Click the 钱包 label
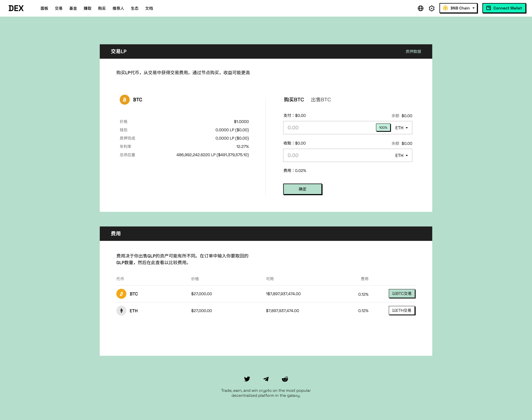This screenshot has width=532, height=420. pos(124,130)
